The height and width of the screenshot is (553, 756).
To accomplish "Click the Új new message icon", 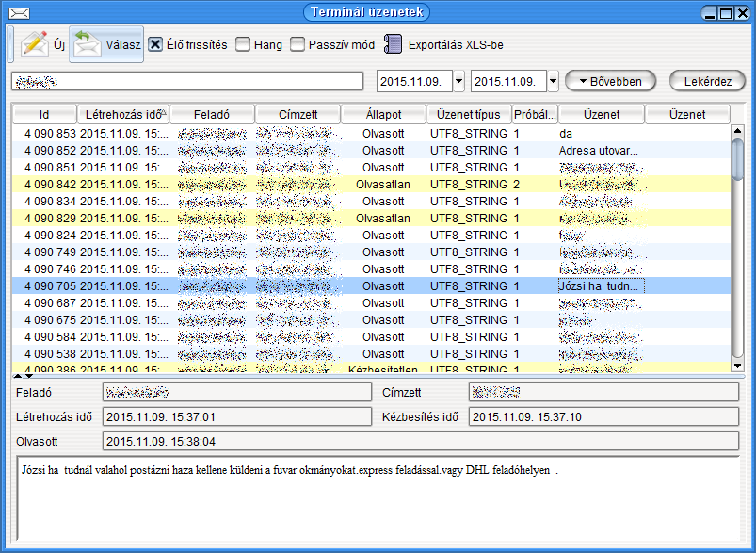I will coord(35,44).
